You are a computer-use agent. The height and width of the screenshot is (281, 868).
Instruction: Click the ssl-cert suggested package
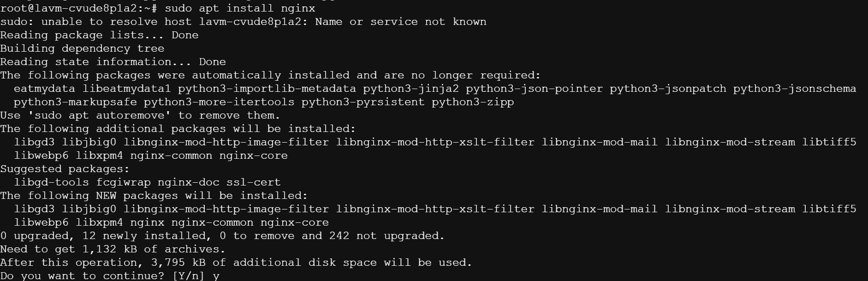[253, 182]
